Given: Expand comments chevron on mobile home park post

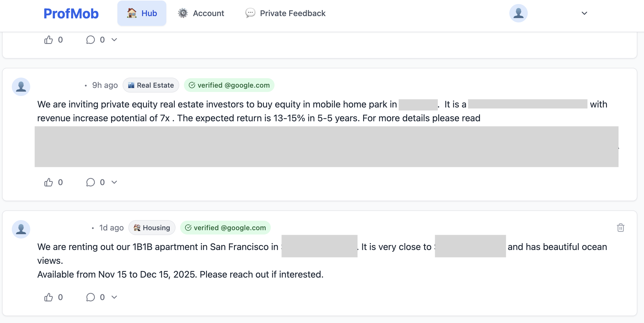Looking at the screenshot, I should click(114, 182).
